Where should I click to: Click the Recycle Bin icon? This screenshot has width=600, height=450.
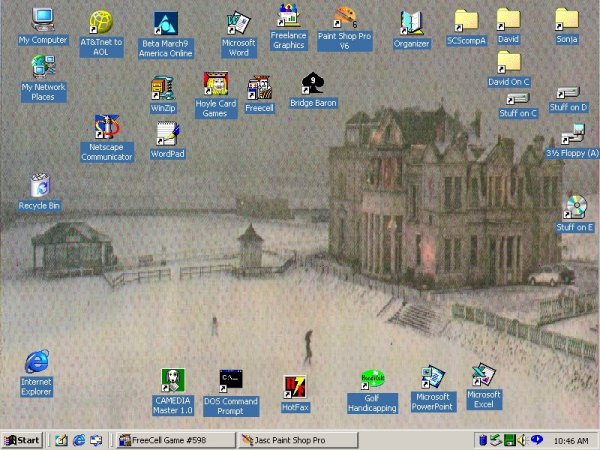(x=40, y=186)
